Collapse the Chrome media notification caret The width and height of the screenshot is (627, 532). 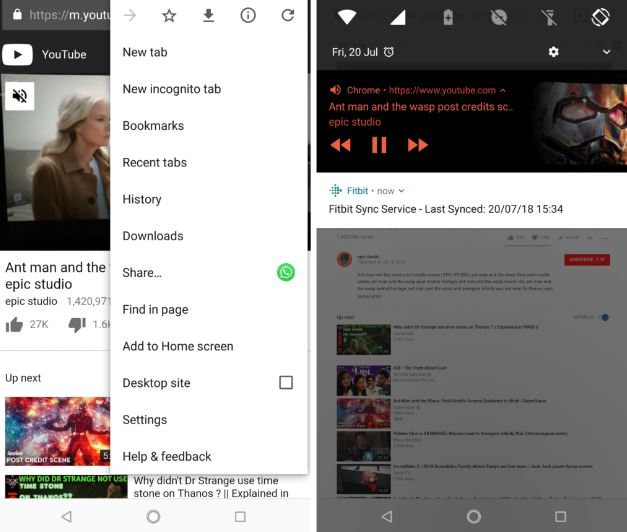pos(503,90)
